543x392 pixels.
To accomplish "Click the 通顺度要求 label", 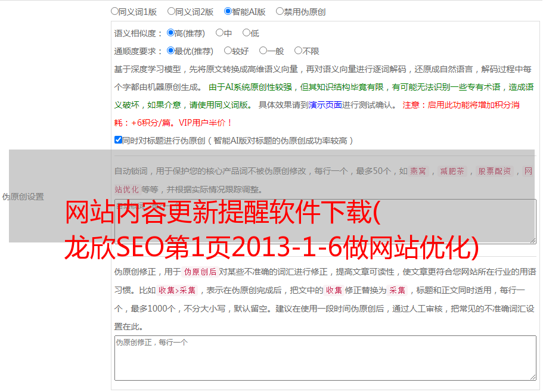I will coord(138,51).
